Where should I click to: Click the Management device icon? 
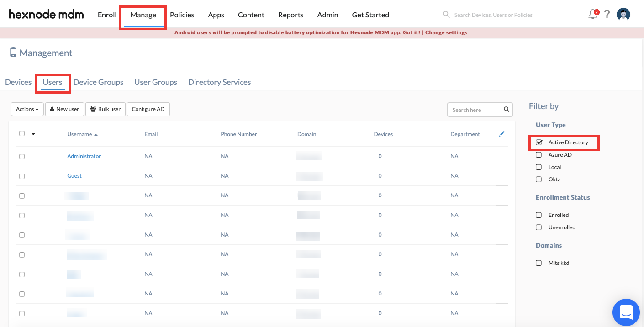(x=13, y=53)
